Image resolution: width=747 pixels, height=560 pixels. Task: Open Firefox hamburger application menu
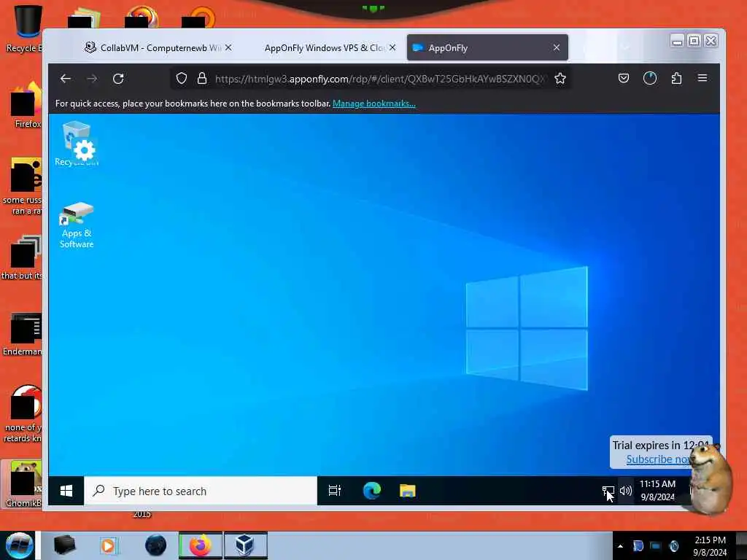click(703, 77)
